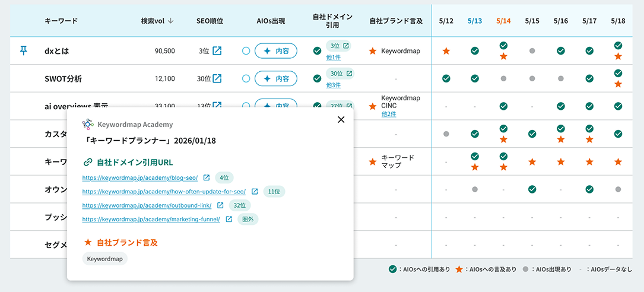Close the Keywordmap Academy popup

341,119
